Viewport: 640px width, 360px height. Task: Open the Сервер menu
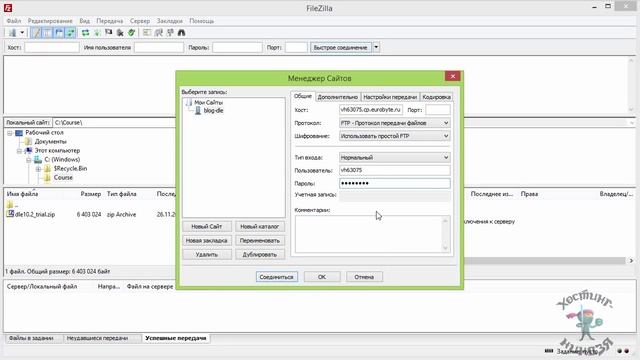pyautogui.click(x=140, y=21)
